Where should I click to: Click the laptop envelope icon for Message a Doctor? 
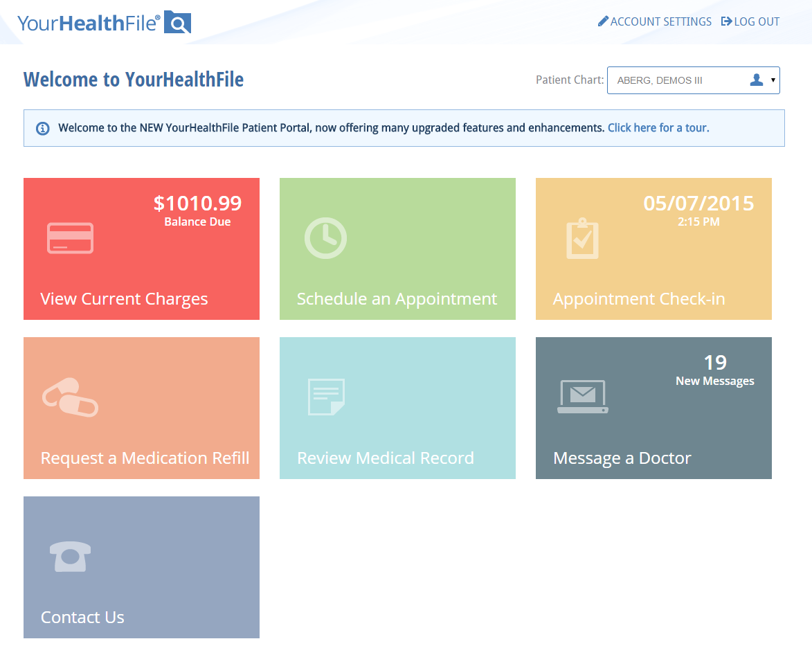click(x=582, y=397)
